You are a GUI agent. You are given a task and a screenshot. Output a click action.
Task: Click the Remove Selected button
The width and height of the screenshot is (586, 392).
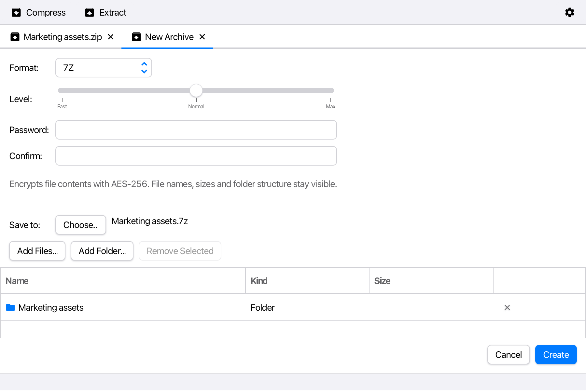point(180,251)
